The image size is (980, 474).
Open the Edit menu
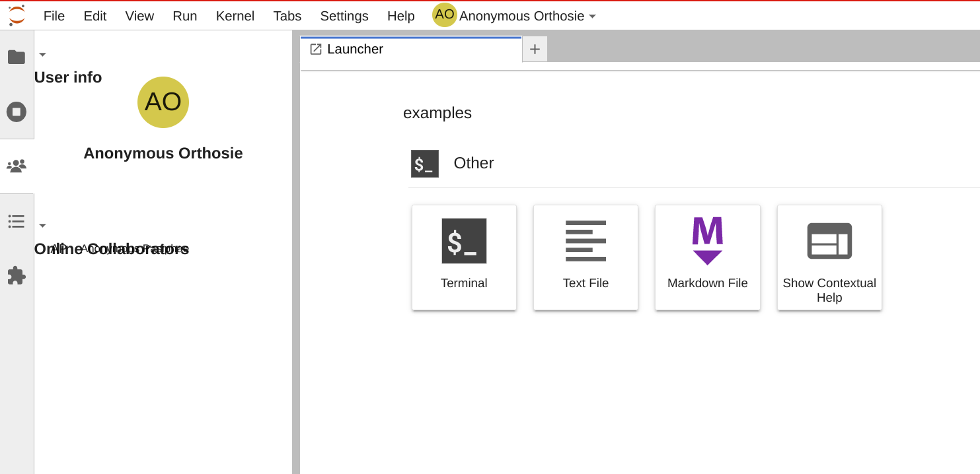point(95,16)
